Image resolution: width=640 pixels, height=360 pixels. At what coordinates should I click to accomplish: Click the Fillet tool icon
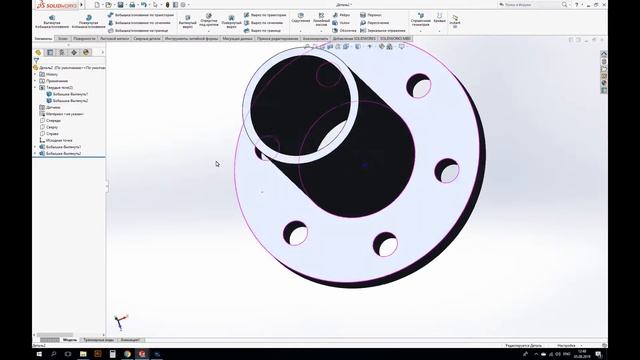[x=301, y=16]
